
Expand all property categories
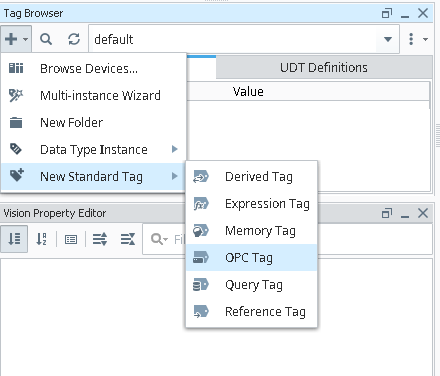tap(100, 239)
